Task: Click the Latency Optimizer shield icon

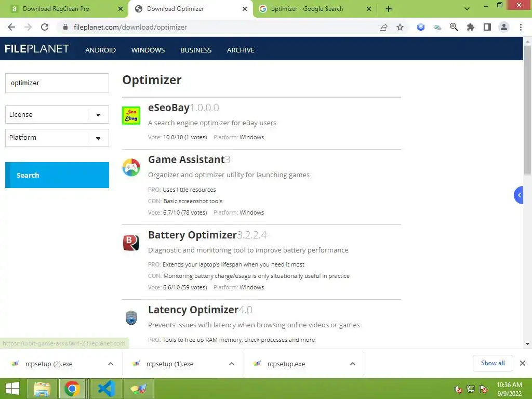Action: tap(131, 318)
